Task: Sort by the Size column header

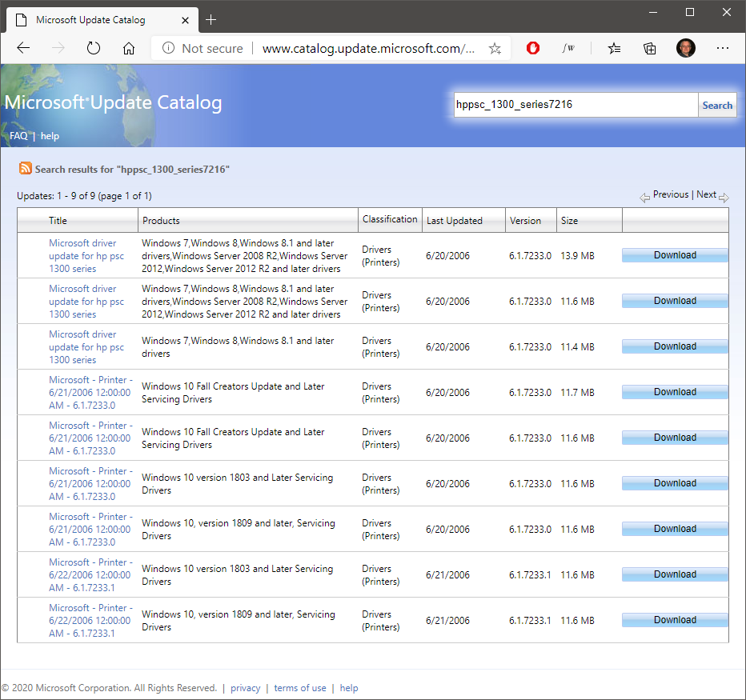Action: coord(569,221)
